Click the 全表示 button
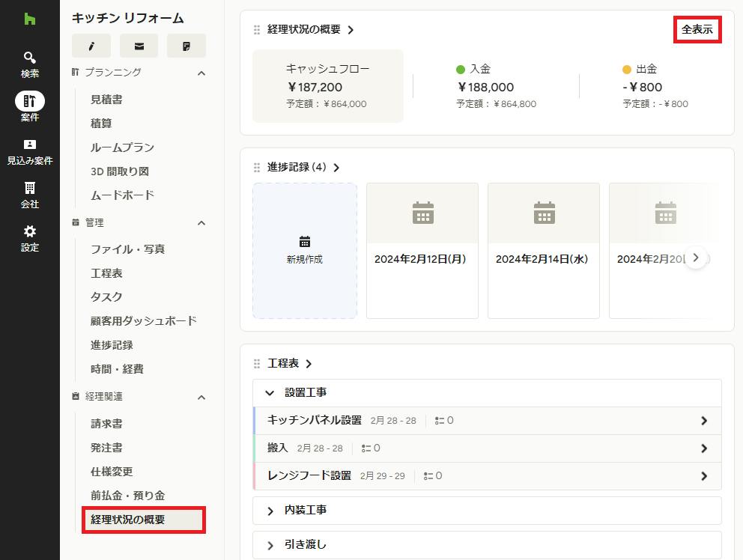 pos(697,30)
